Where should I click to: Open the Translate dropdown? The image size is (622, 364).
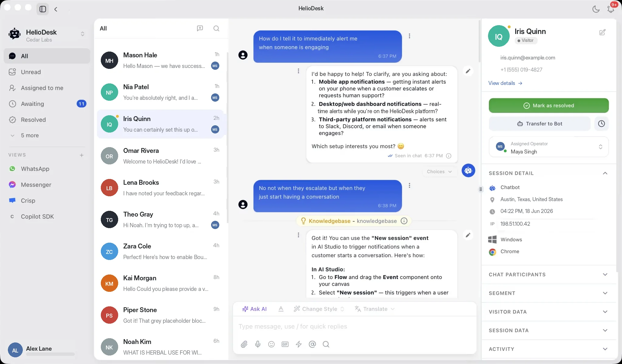374,309
